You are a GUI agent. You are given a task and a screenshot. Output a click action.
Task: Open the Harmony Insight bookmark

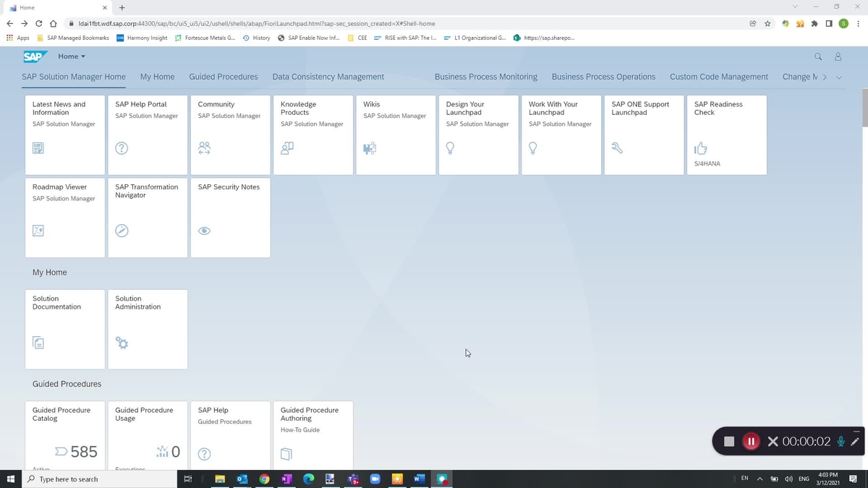[x=142, y=38]
